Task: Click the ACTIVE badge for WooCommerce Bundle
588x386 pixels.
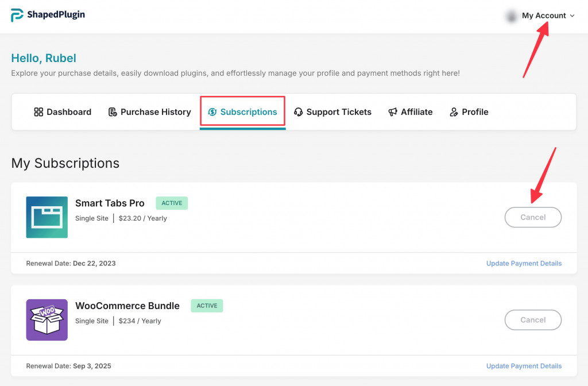Action: 207,306
